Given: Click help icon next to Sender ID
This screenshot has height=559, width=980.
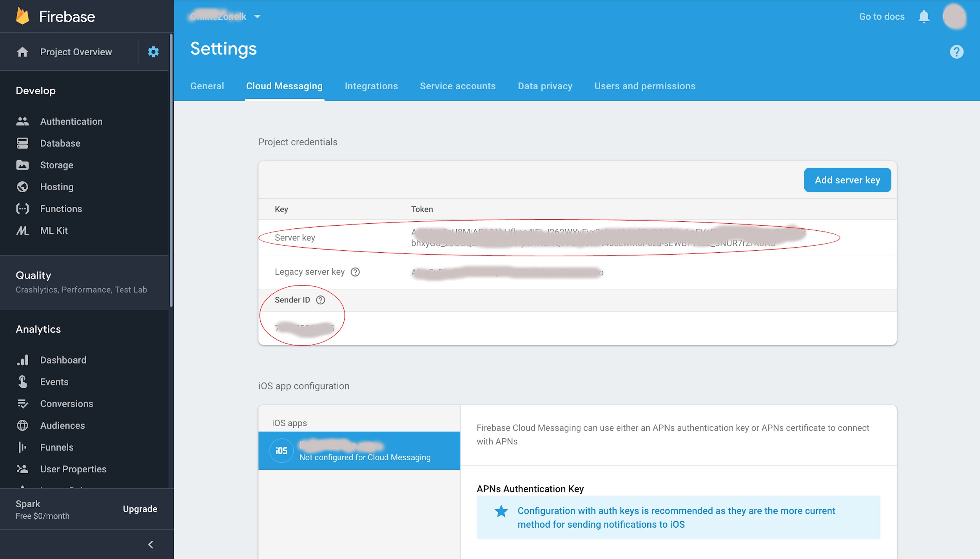Looking at the screenshot, I should pos(320,300).
